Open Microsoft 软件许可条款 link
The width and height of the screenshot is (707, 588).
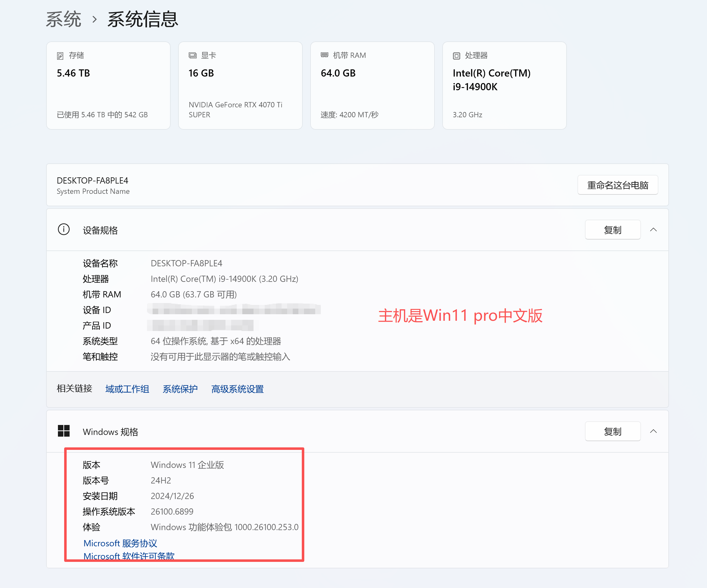coord(129,556)
